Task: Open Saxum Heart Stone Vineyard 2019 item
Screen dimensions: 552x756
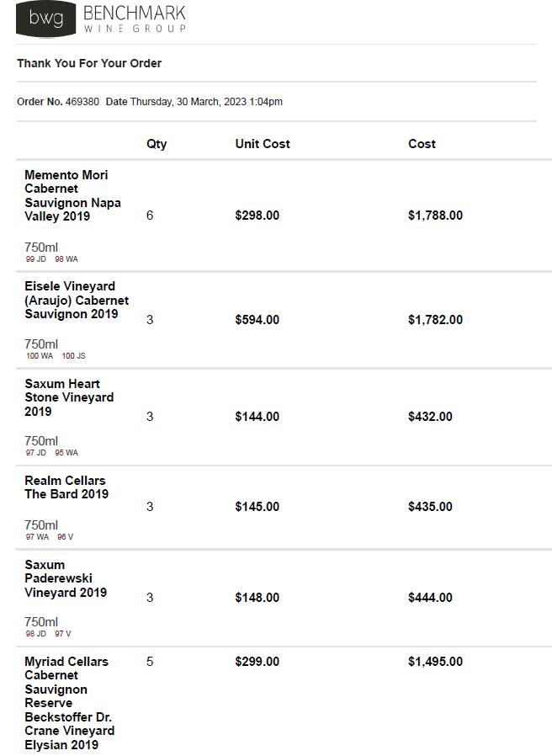Action: click(69, 397)
